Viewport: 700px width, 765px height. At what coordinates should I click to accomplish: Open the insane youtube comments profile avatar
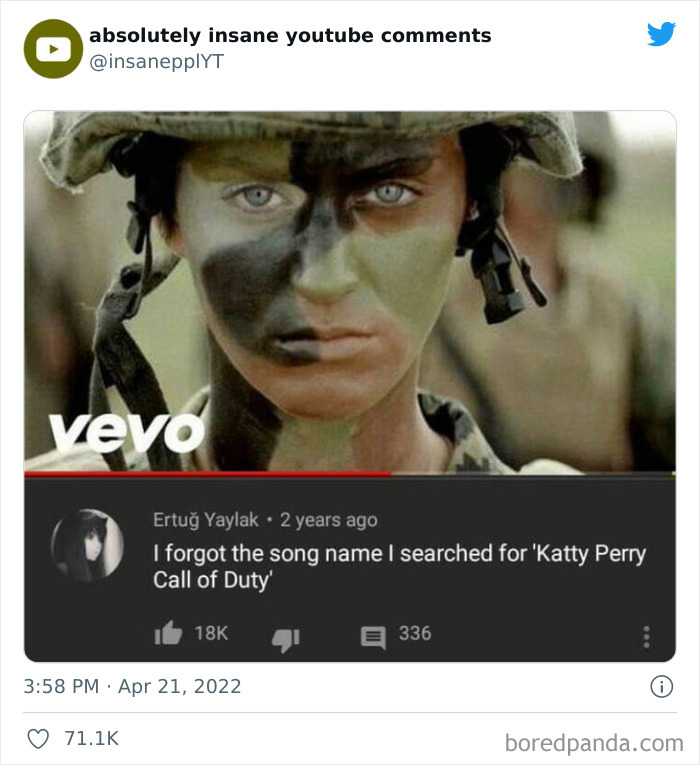click(x=52, y=48)
